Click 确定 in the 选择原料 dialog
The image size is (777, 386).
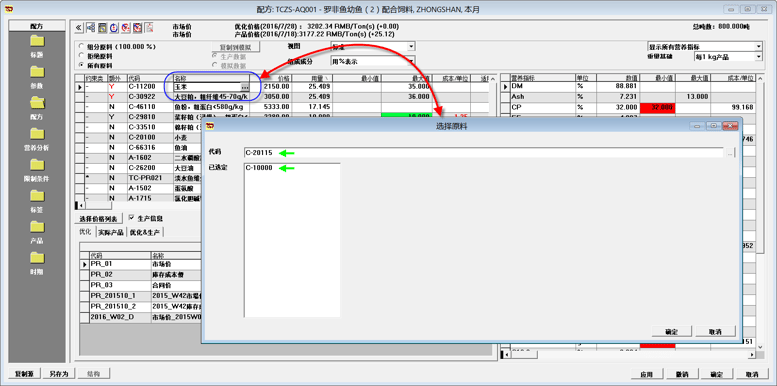tap(671, 331)
